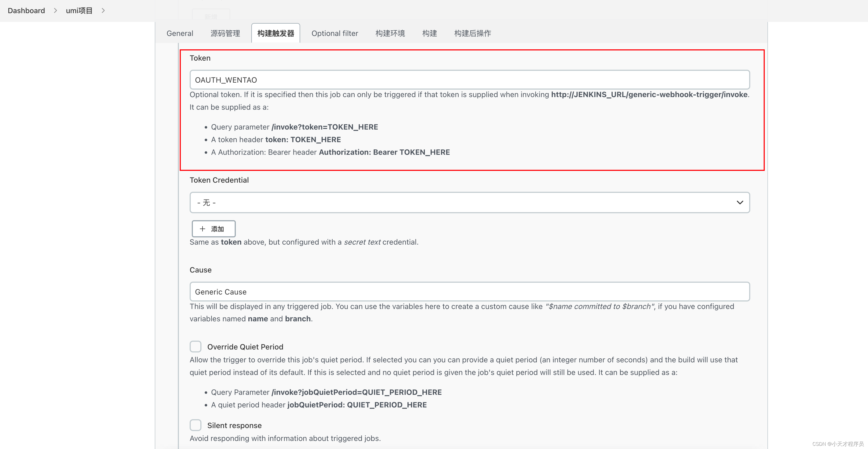Select the 构建触发器 tab

click(275, 33)
